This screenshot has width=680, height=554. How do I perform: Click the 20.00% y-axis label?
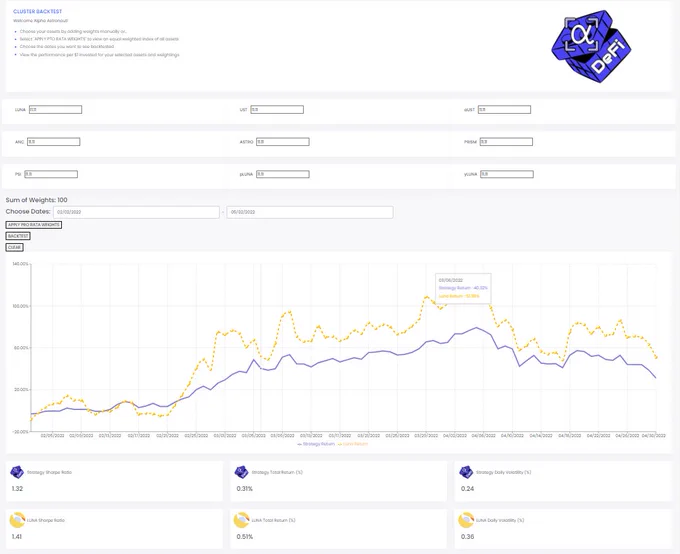pos(21,390)
